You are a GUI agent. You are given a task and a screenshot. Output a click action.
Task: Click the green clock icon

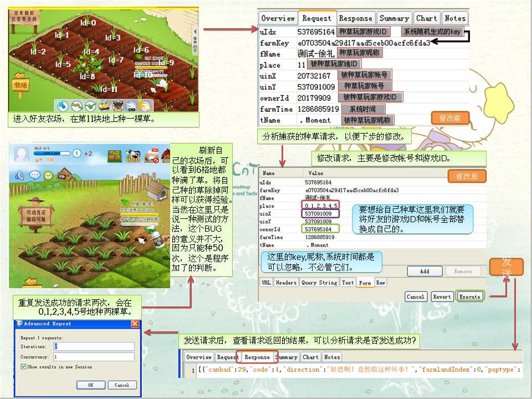pos(49,176)
